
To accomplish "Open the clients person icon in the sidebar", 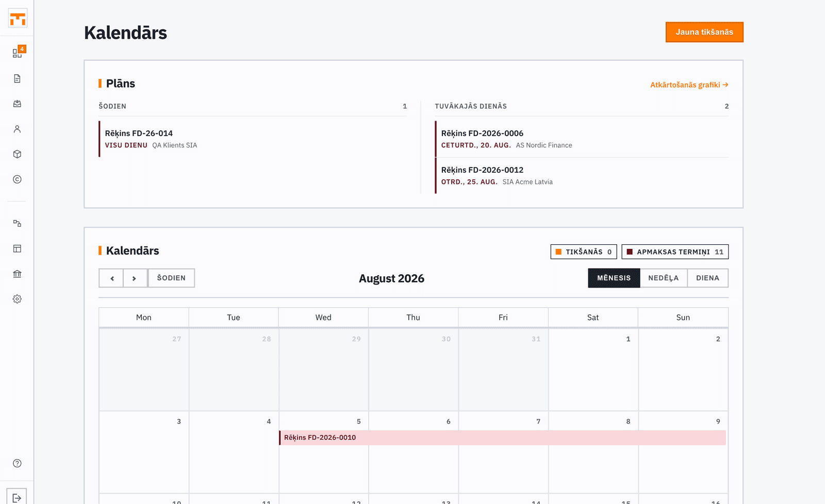I will coord(17,129).
